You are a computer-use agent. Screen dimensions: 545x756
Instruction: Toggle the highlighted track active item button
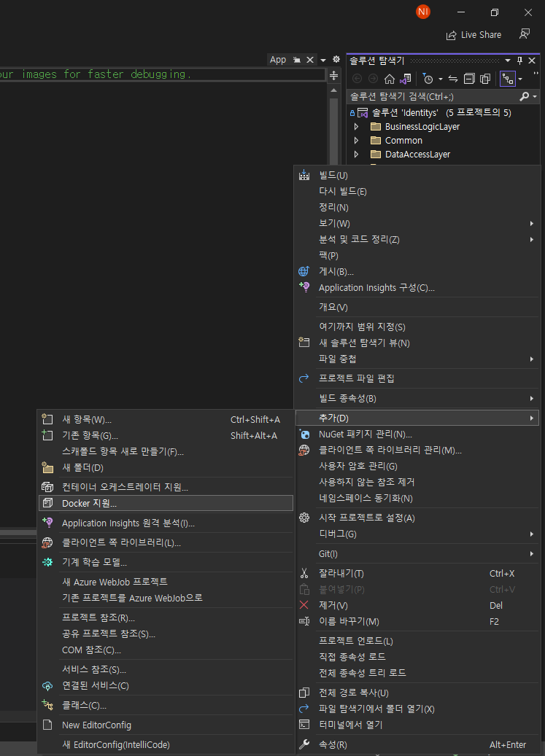point(507,79)
